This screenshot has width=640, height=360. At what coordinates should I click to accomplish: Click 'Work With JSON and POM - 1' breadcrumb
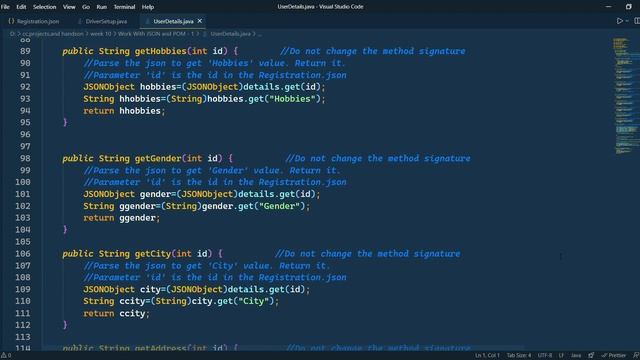coord(156,34)
